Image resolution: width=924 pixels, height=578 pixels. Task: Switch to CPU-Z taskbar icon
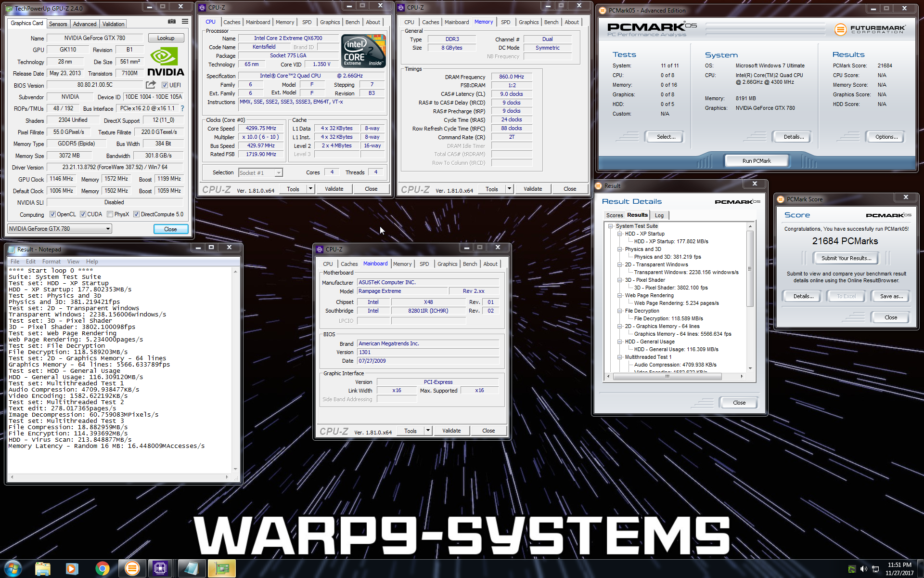pos(160,569)
